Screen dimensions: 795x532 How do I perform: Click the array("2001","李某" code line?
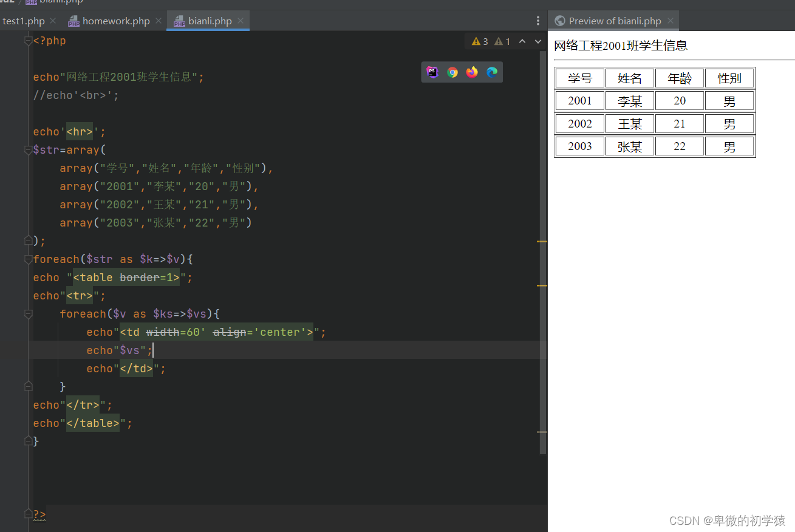click(x=159, y=186)
